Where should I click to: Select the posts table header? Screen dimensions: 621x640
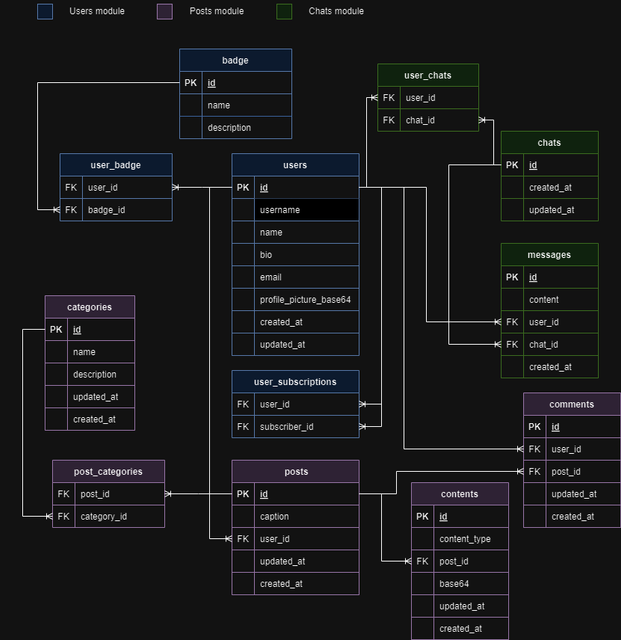click(296, 471)
